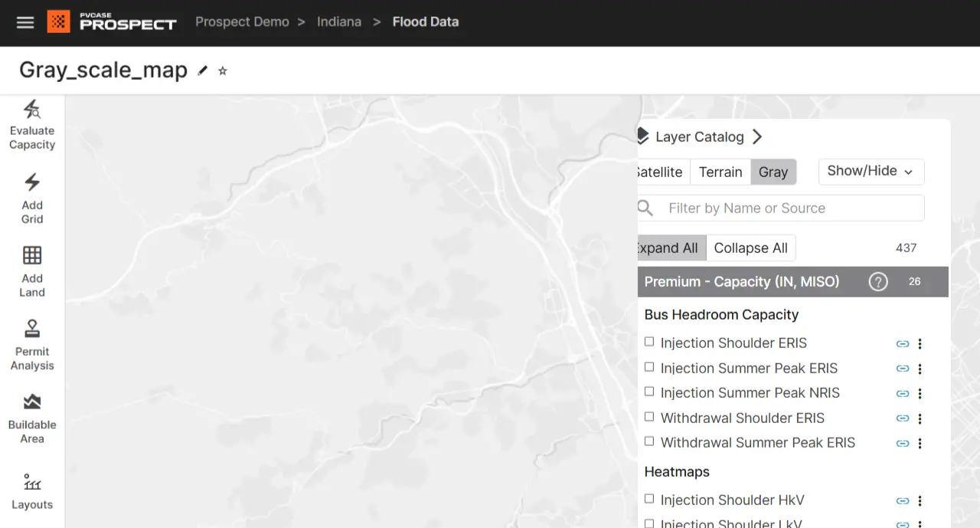Click the pencil icon to rename map
This screenshot has height=528, width=980.
pos(203,71)
